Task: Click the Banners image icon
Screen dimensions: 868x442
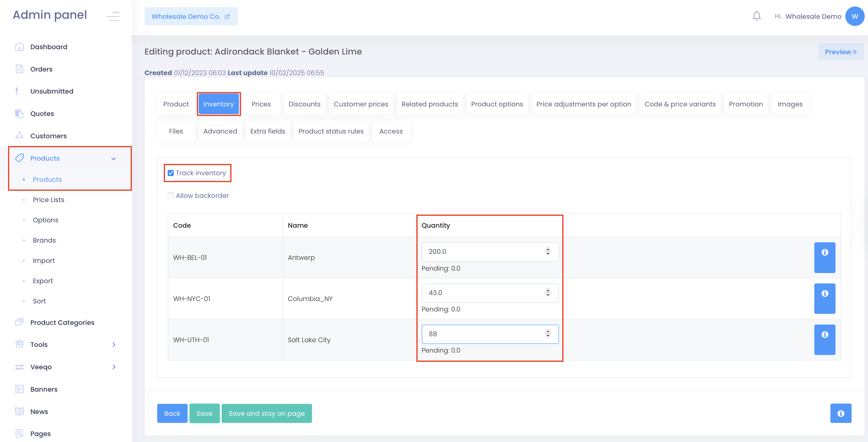Action: (x=19, y=389)
